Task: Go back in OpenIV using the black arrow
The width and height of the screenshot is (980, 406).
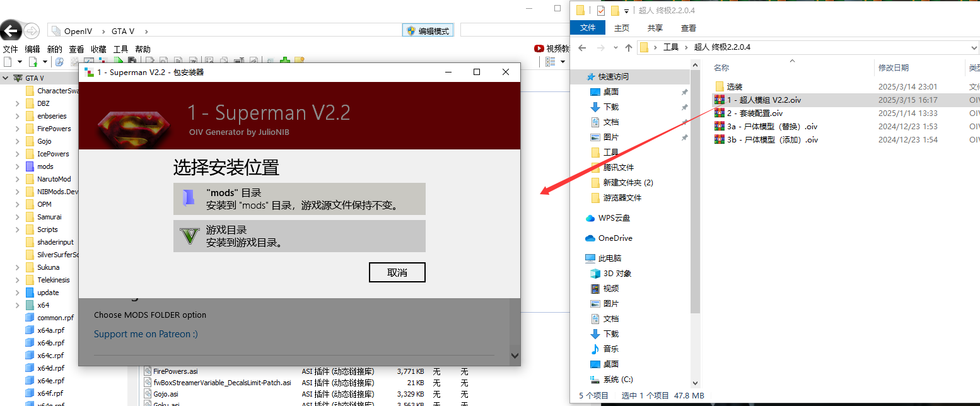Action: [x=11, y=30]
